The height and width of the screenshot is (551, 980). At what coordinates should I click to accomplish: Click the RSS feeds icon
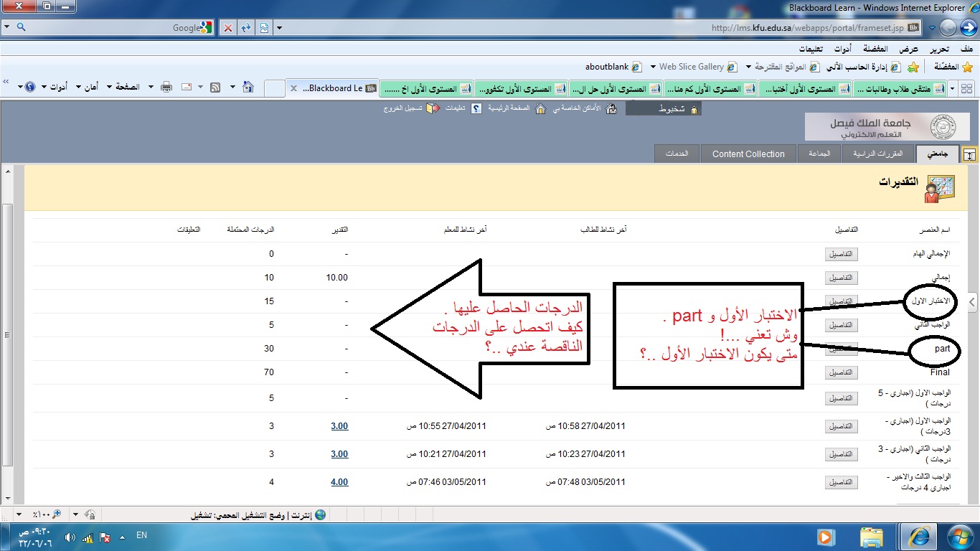point(215,87)
